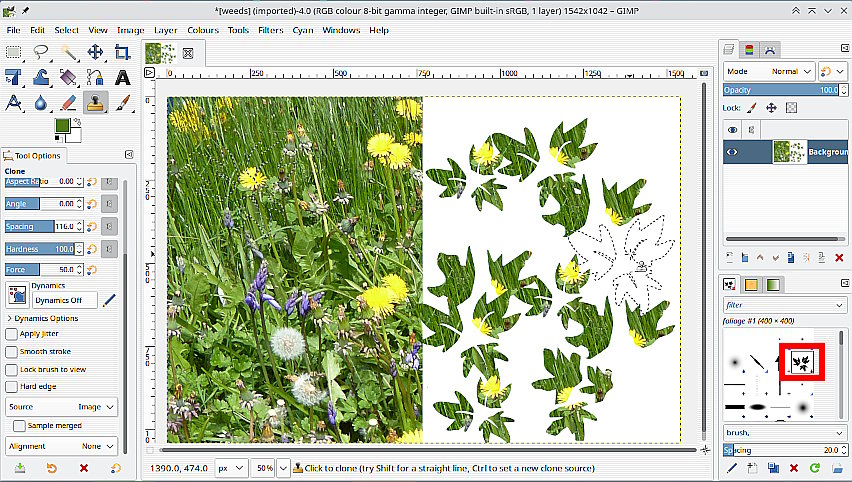Open the Alignment dropdown
852x482 pixels.
pos(62,446)
